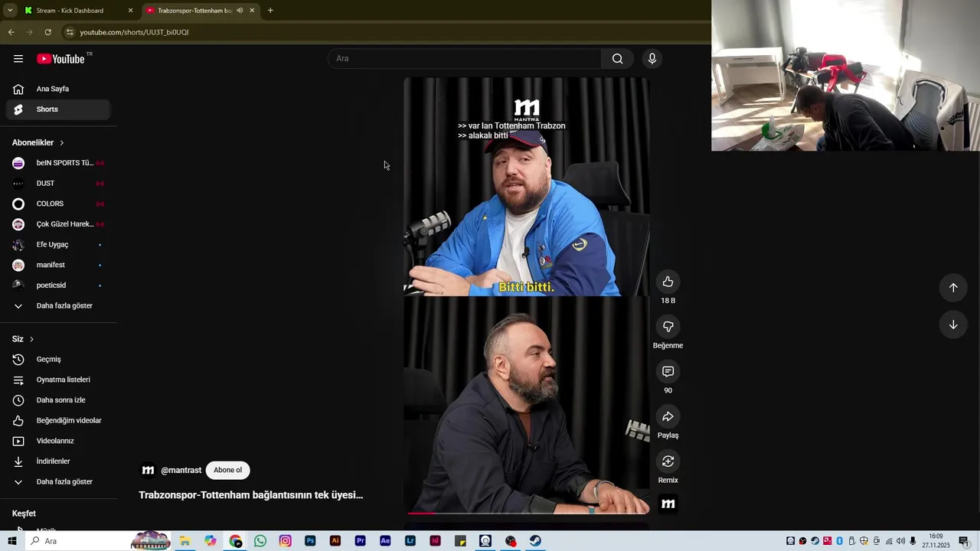
Task: Open the @mantrast channel link
Action: point(181,471)
